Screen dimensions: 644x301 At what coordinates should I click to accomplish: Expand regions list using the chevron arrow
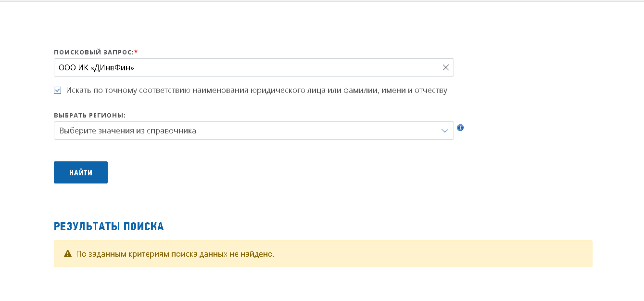pyautogui.click(x=445, y=131)
